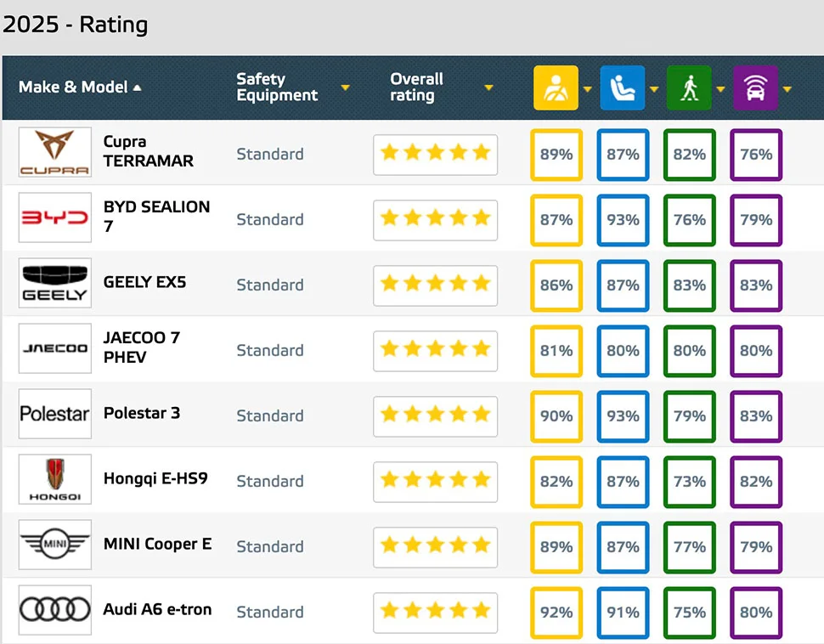Click Hongqi E-HS9's green 73% pedestrian score
This screenshot has width=824, height=644.
(690, 482)
